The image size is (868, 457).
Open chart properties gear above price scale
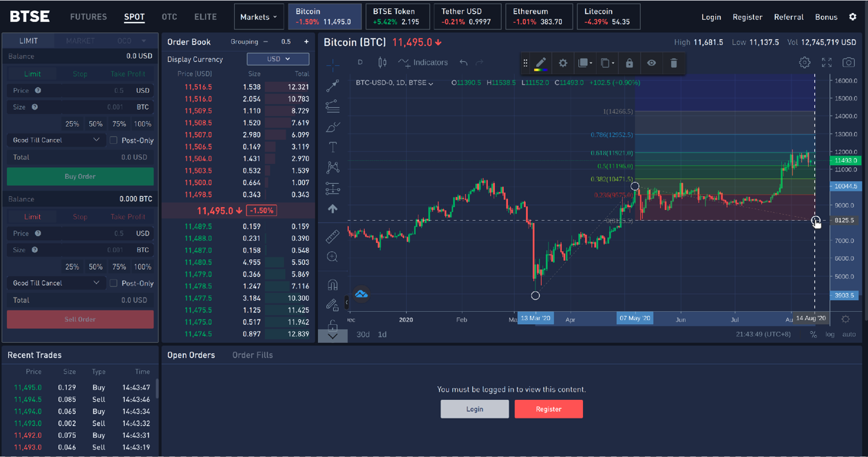click(x=805, y=63)
